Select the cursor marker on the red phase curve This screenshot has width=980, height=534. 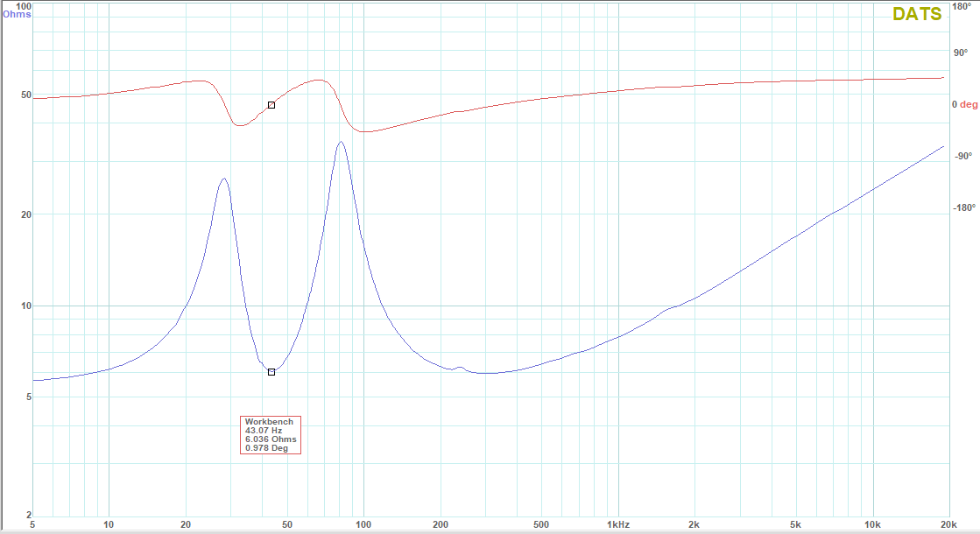[271, 105]
